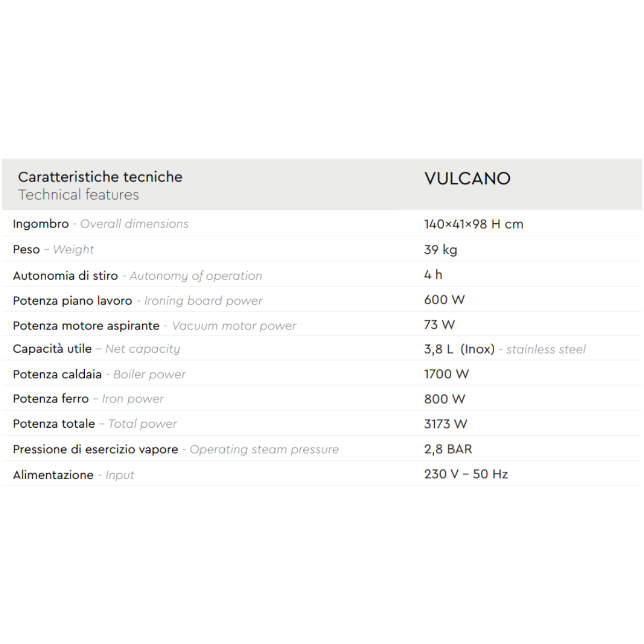Select the Potenza caldaia boiler power label
Screen dimensions: 644x644
pyautogui.click(x=99, y=375)
